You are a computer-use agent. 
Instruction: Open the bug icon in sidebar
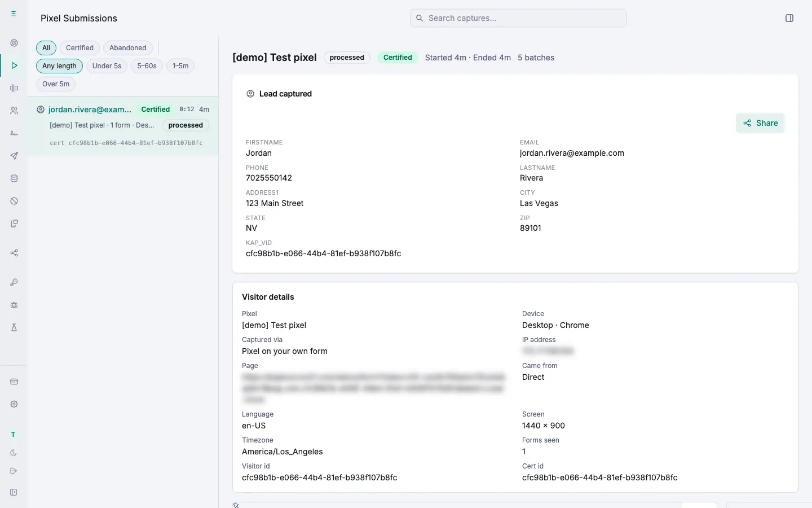coord(14,305)
